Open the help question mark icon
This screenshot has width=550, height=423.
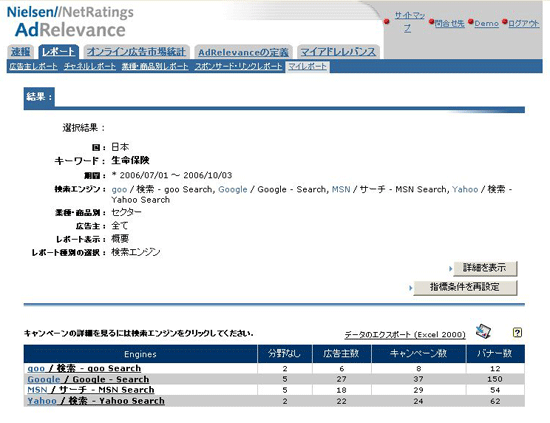(517, 333)
